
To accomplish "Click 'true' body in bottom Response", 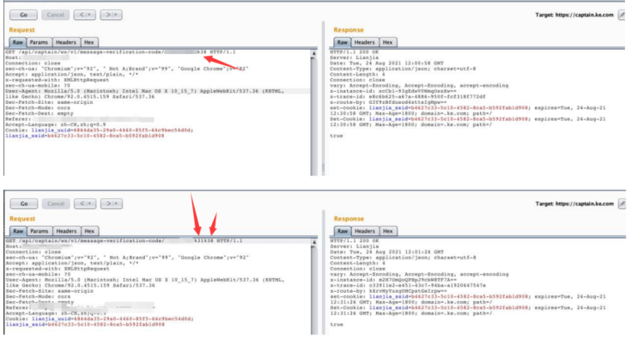I will pyautogui.click(x=337, y=325).
